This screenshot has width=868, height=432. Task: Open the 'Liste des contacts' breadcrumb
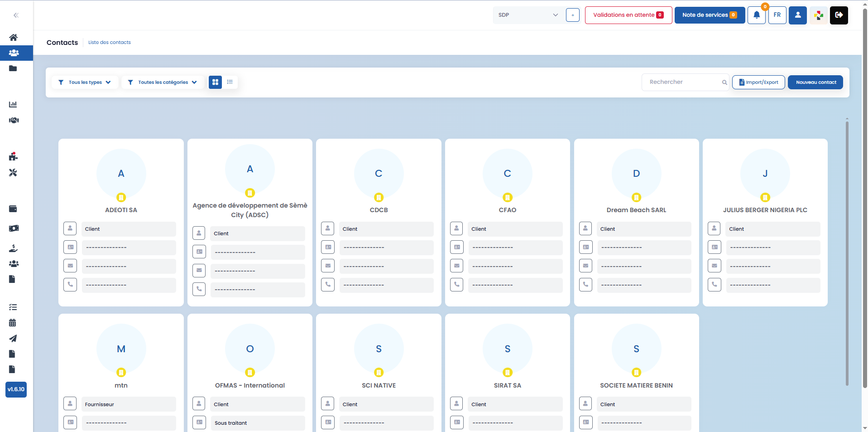coord(109,43)
